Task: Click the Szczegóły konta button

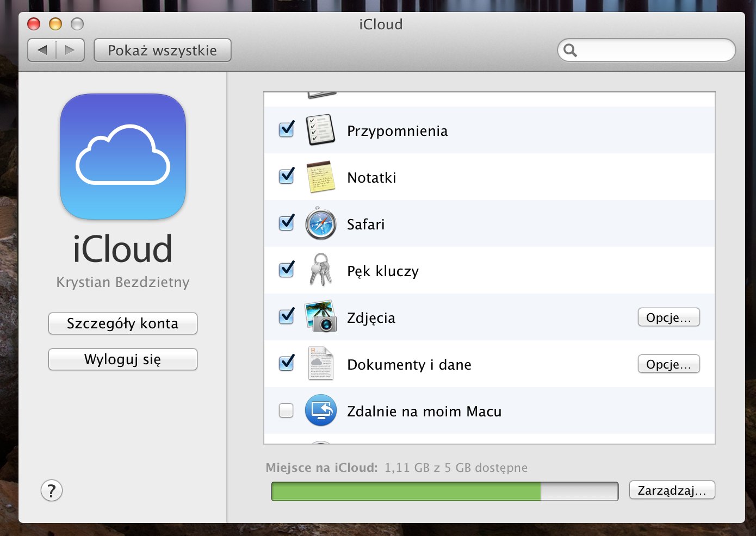Action: point(123,323)
